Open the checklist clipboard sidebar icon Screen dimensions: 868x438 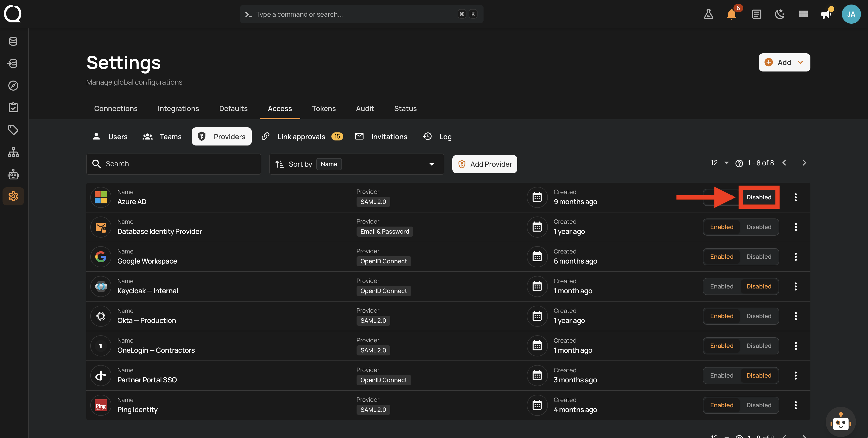click(13, 108)
